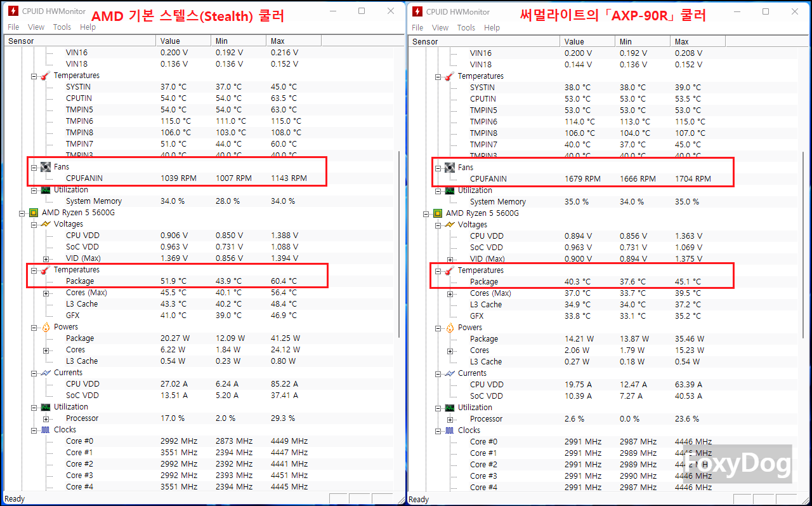Click the AMD Ryzen 5 5600G chip icon in the right window

tap(438, 213)
